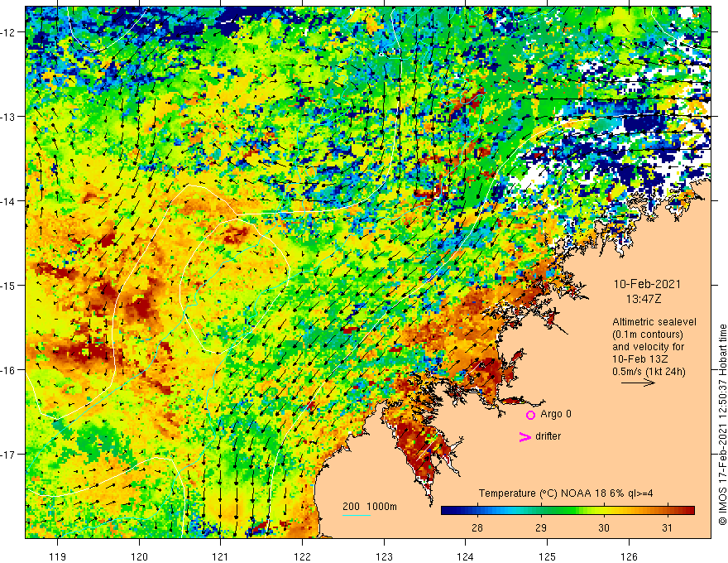Click latitude axis label '-14'
Viewport: 728px width, 563px height.
(8, 201)
